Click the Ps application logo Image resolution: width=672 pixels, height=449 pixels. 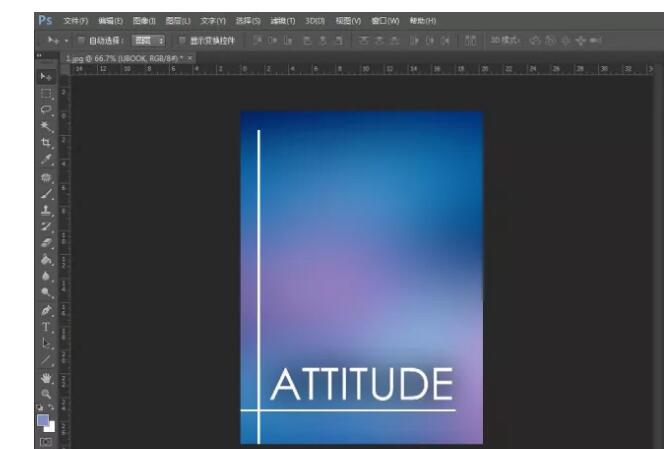coord(45,20)
